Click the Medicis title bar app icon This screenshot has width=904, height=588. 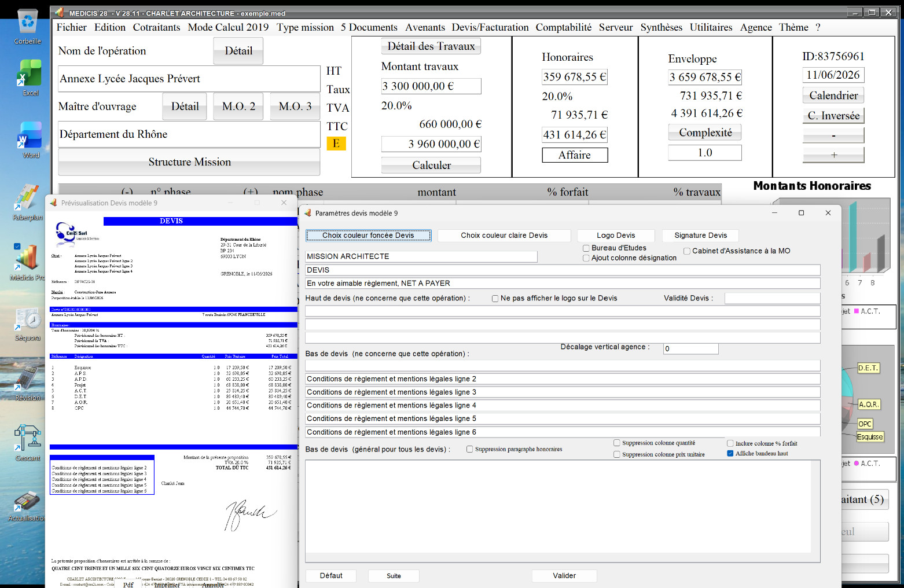point(59,13)
